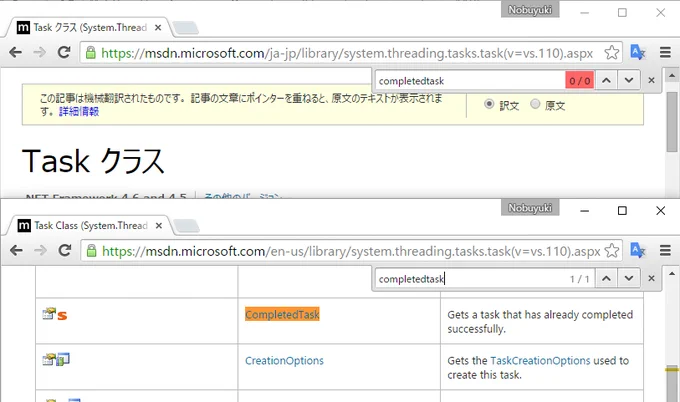This screenshot has height=402, width=680.
Task: Click the 1/1 match counter
Action: 579,279
